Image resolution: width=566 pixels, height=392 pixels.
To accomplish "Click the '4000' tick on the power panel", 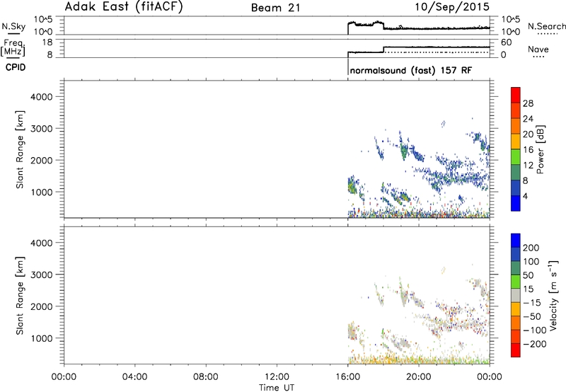I will click(x=42, y=97).
